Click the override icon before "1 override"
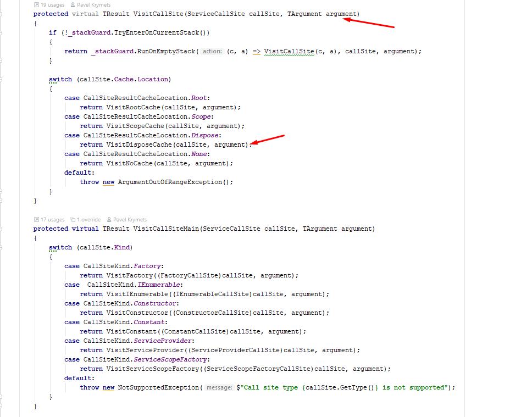 point(73,220)
